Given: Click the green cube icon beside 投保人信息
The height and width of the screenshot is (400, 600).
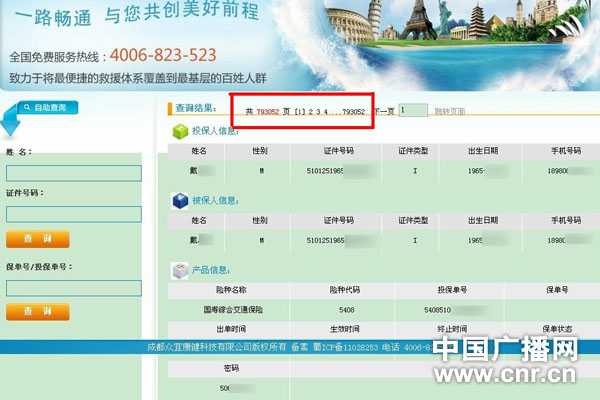Looking at the screenshot, I should pos(180,131).
